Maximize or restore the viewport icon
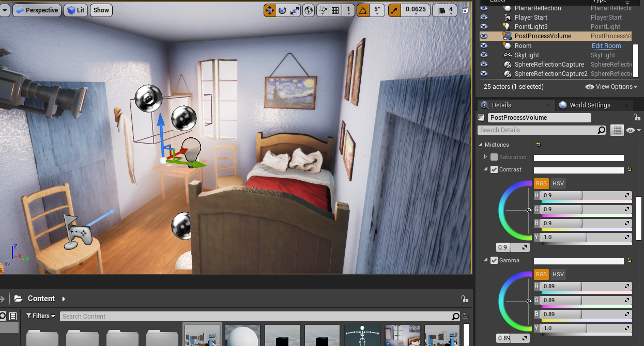Screen dimensions: 644x346 coord(465,10)
